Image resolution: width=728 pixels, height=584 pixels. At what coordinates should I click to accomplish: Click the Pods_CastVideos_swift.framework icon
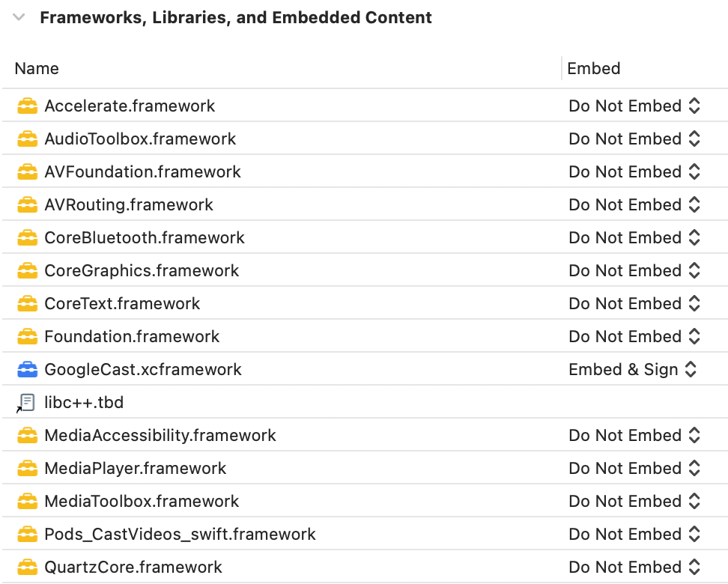coord(27,535)
